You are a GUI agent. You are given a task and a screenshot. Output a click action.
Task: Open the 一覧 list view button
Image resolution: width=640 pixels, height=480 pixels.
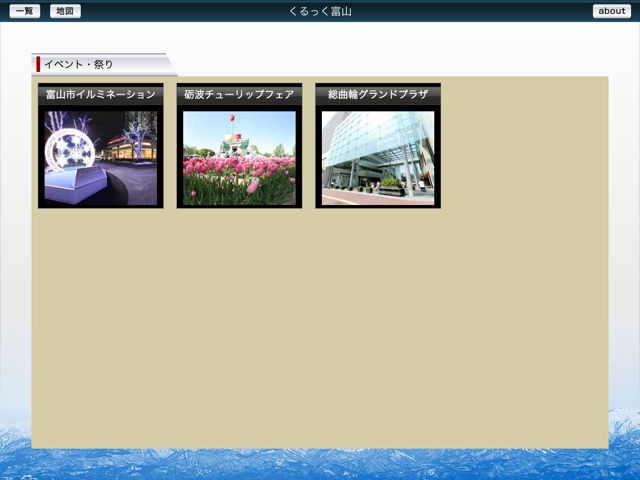point(24,11)
